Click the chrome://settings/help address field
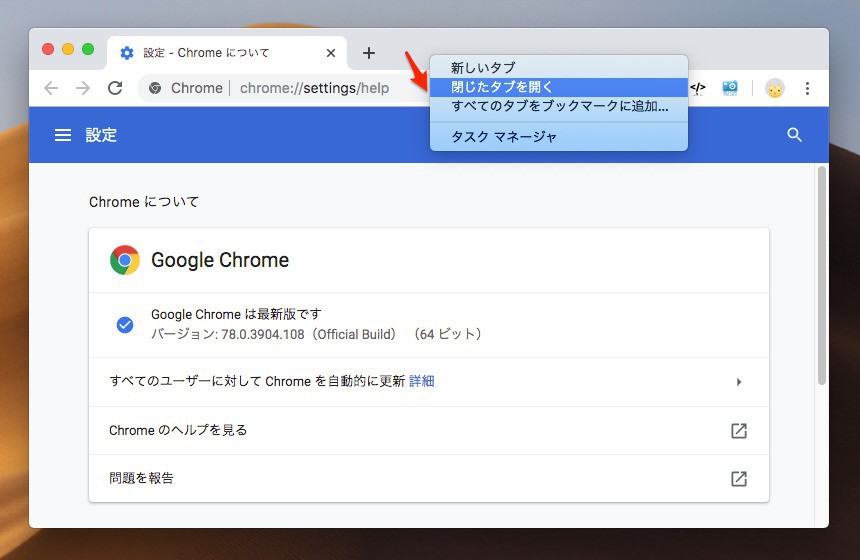This screenshot has width=860, height=560. pyautogui.click(x=314, y=88)
